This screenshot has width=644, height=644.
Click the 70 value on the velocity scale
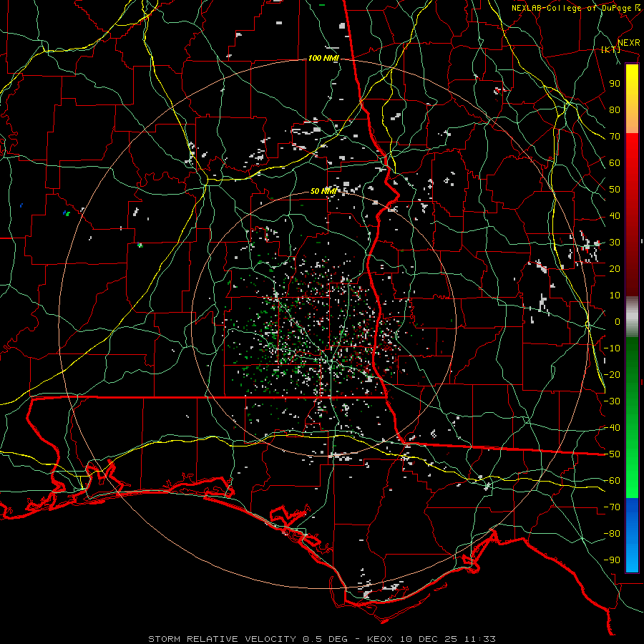pyautogui.click(x=615, y=137)
